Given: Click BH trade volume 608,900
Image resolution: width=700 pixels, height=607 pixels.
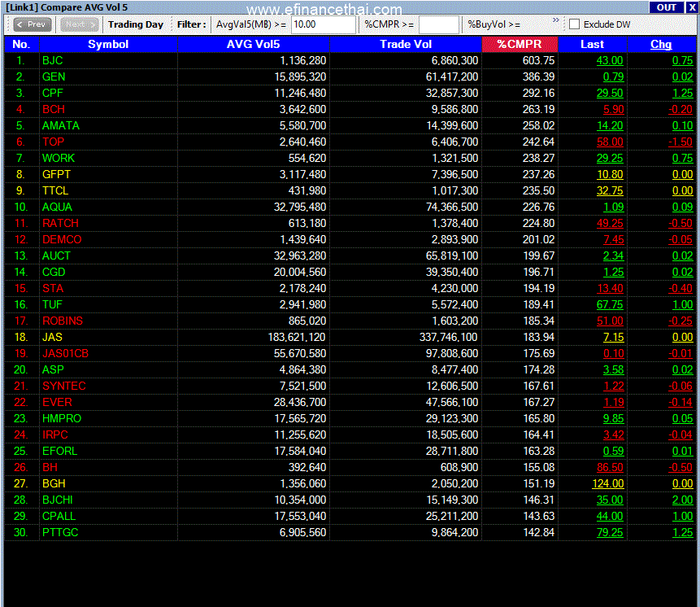Looking at the screenshot, I should pos(459,467).
